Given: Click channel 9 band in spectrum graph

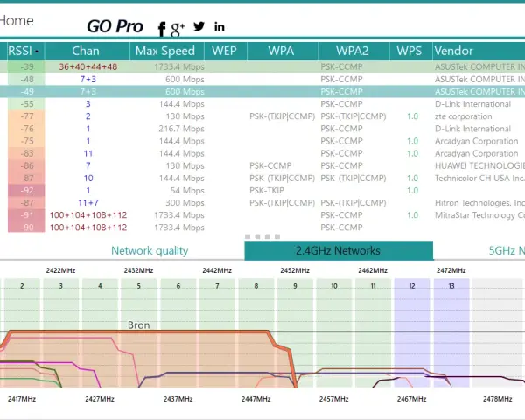Looking at the screenshot, I should 295,332.
